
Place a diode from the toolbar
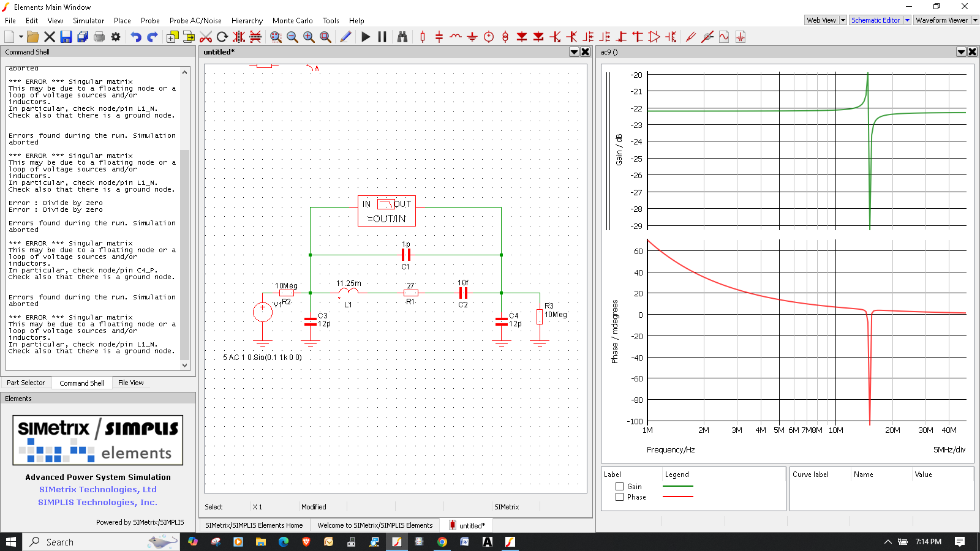pyautogui.click(x=522, y=37)
